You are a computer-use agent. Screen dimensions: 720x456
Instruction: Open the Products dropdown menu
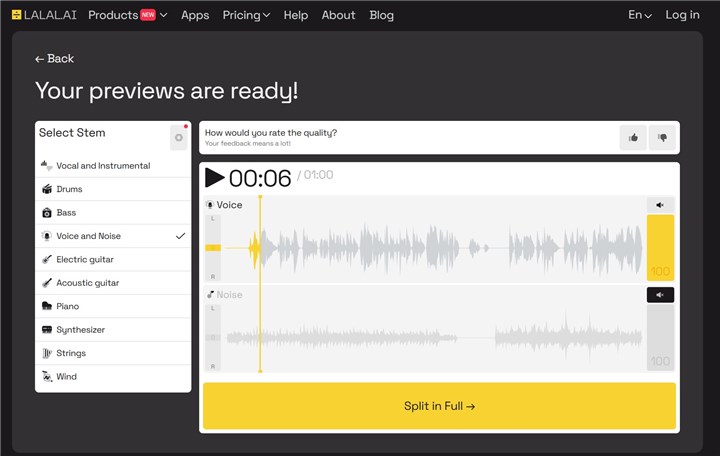[128, 15]
